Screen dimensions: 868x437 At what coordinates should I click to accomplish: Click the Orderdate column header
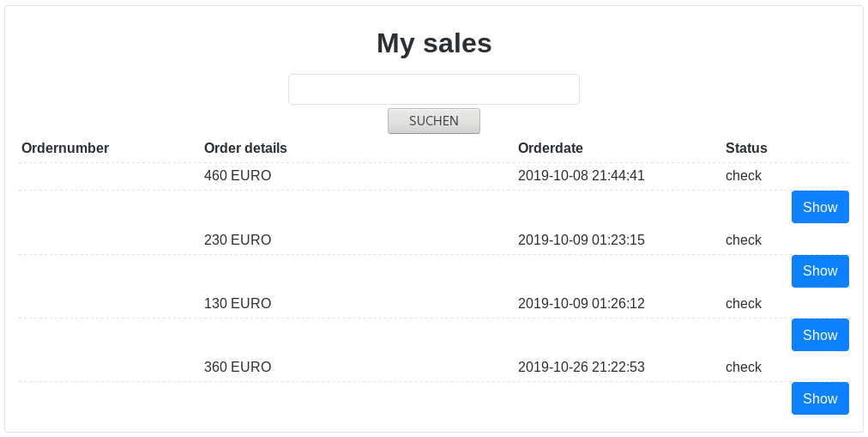[x=551, y=149]
